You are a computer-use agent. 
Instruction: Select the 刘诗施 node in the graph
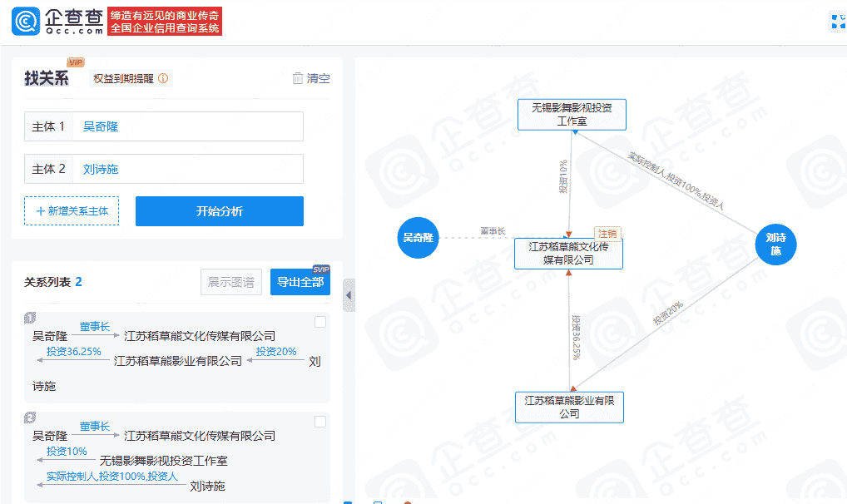pyautogui.click(x=775, y=244)
